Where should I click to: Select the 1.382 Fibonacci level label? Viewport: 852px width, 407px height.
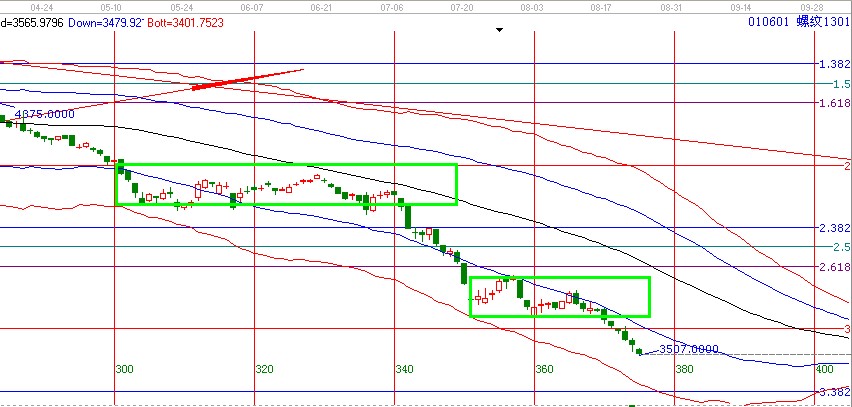click(833, 64)
